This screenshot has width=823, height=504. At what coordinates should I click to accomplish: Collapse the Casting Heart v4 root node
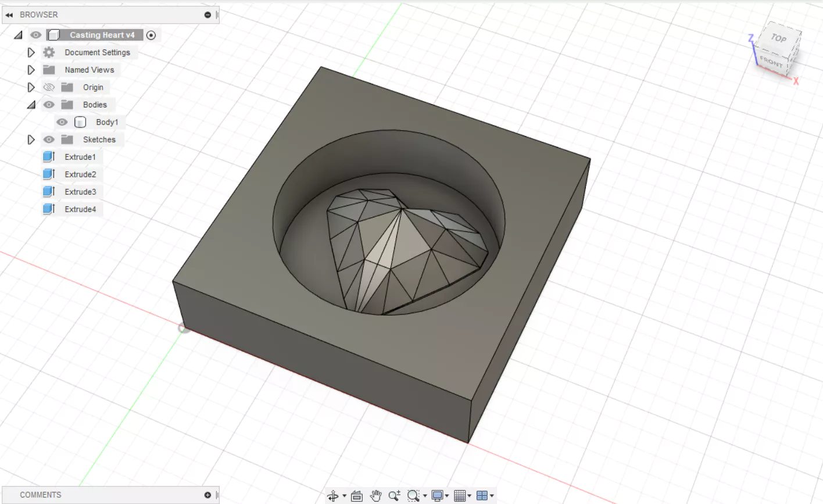19,35
